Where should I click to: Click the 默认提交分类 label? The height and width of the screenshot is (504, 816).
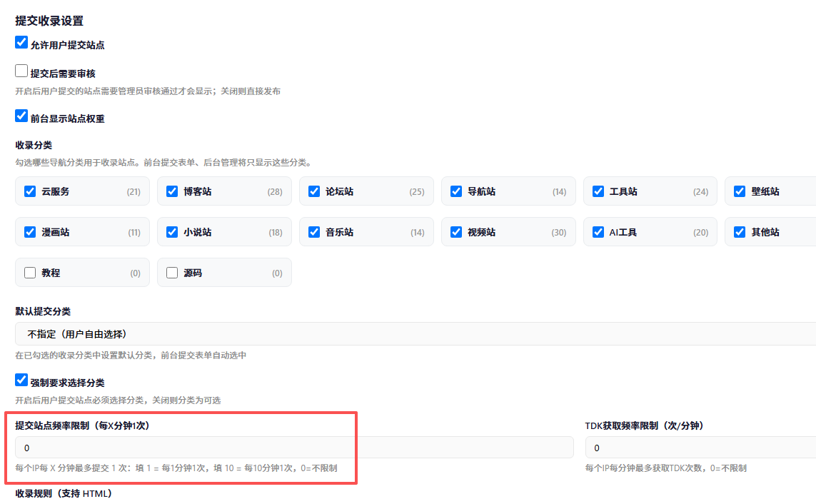click(x=43, y=311)
